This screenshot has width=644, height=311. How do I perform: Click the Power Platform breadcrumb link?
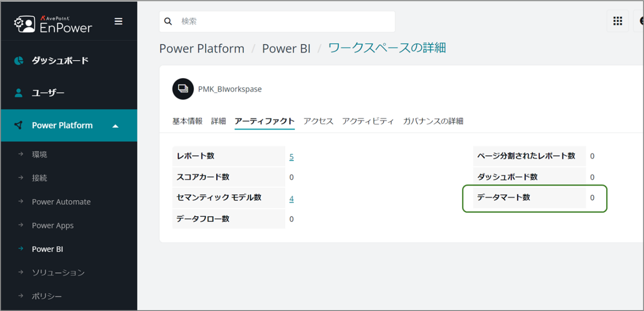[202, 48]
